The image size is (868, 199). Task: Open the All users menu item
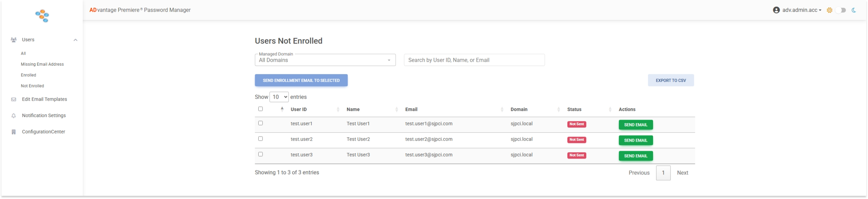(x=23, y=54)
